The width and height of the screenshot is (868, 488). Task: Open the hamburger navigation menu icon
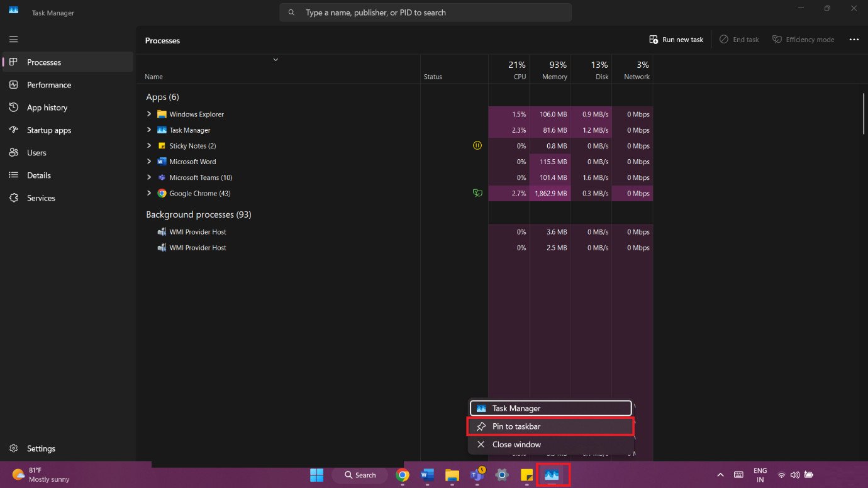tap(13, 39)
